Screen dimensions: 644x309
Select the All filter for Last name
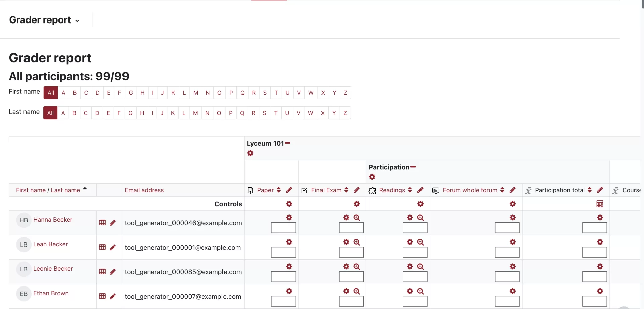click(50, 113)
